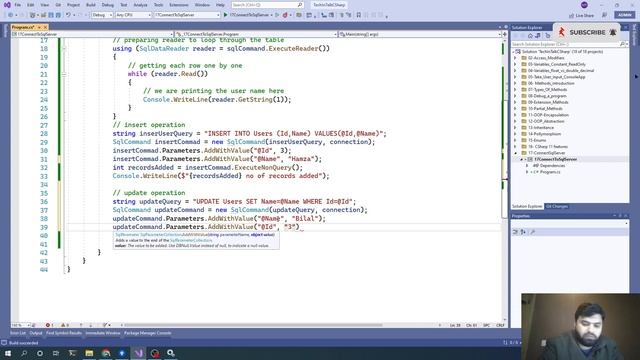This screenshot has width=640, height=360.
Task: Click the split editor icon above scrollbar
Action: coord(505,34)
